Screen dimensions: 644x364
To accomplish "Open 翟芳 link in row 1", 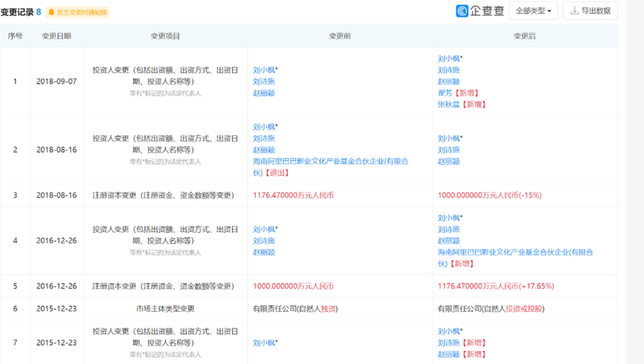I will (445, 93).
